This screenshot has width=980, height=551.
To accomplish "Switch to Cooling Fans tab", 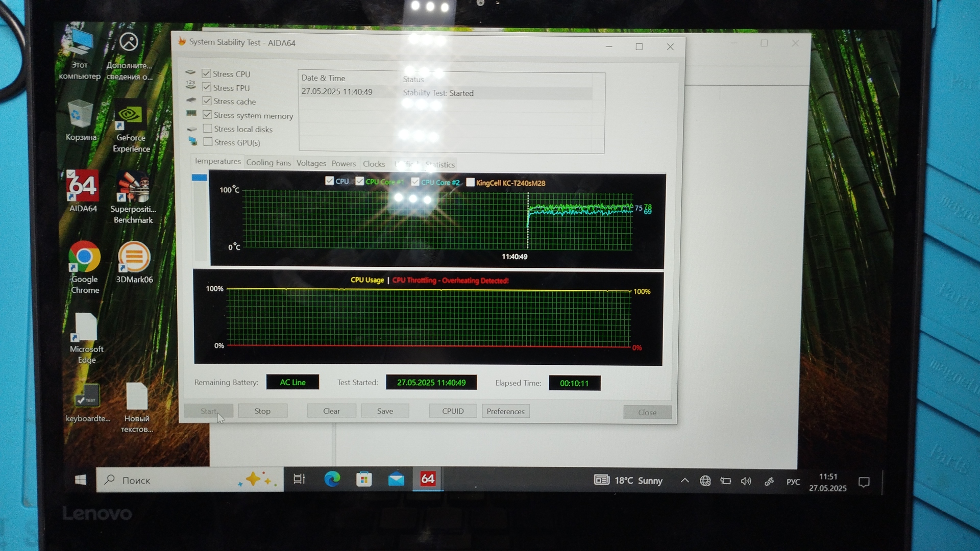I will (268, 163).
